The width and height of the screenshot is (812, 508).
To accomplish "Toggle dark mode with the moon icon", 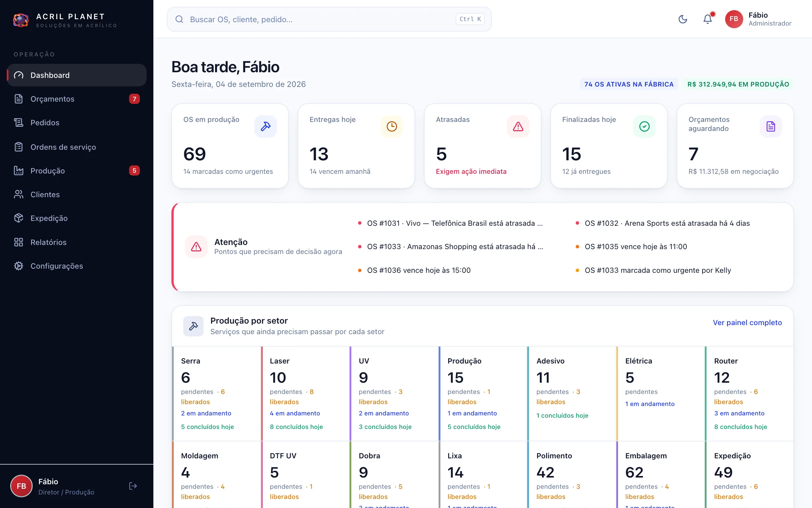I will (683, 19).
